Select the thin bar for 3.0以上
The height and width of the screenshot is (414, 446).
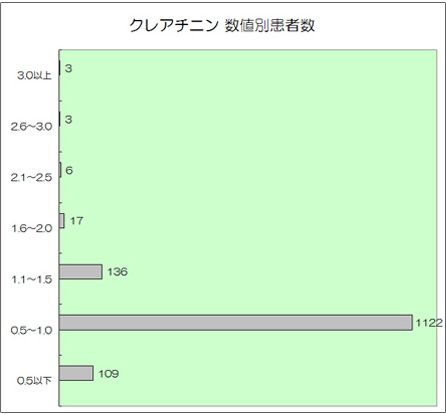pos(60,68)
